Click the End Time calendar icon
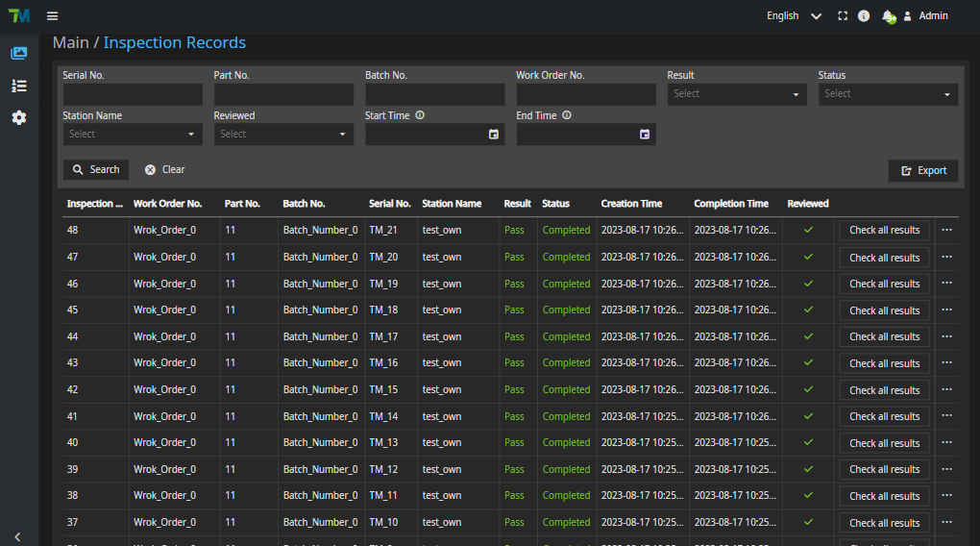The width and height of the screenshot is (980, 546). click(x=645, y=135)
